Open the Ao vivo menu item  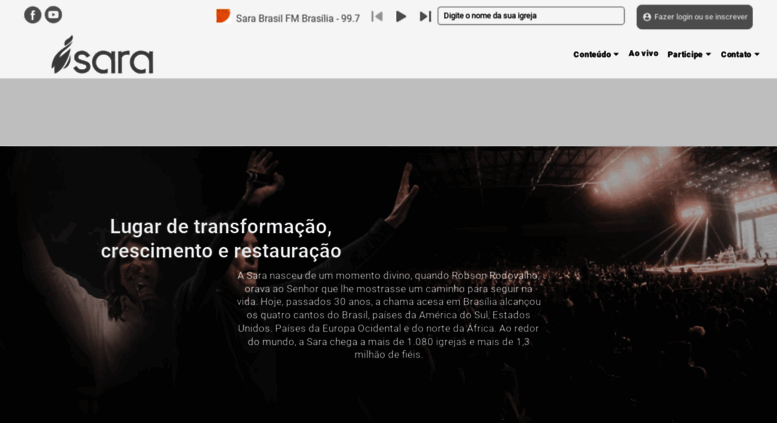[x=643, y=53]
